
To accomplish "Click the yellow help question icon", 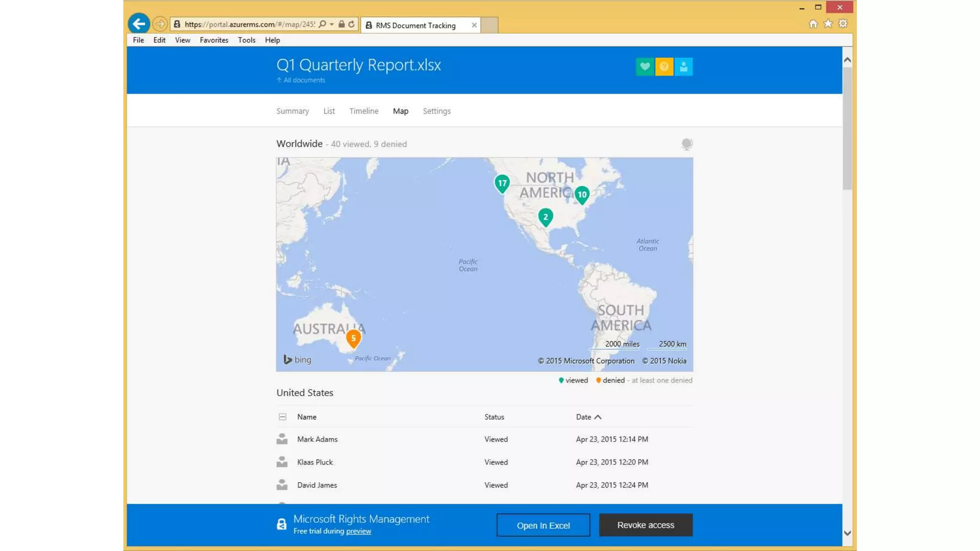I will click(664, 66).
